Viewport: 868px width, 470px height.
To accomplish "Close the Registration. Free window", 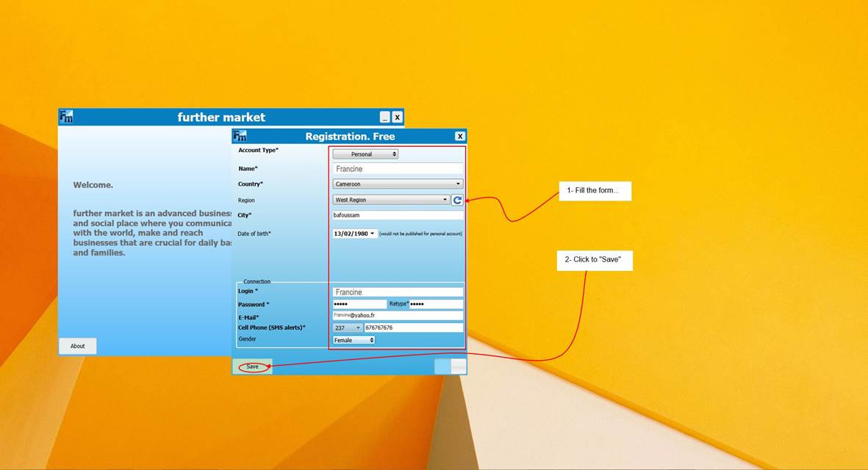I will pyautogui.click(x=459, y=136).
